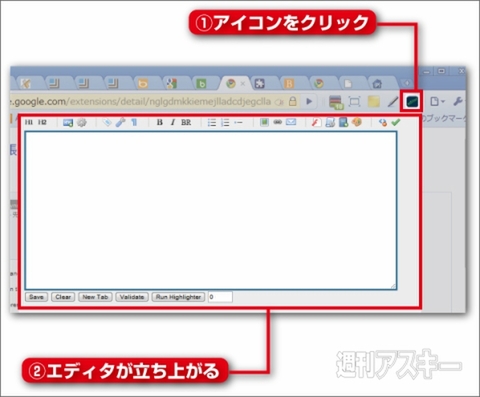Click the number field showing 0

click(220, 297)
